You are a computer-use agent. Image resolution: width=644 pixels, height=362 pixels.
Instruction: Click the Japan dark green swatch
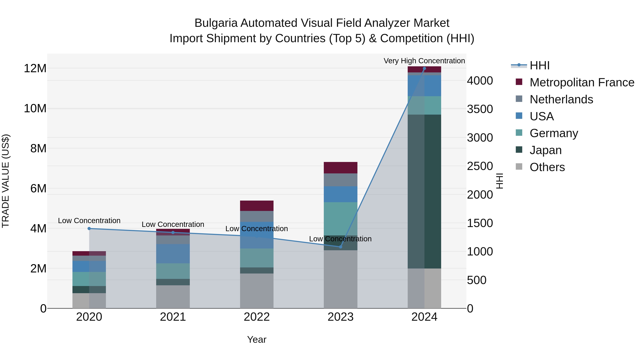click(519, 149)
